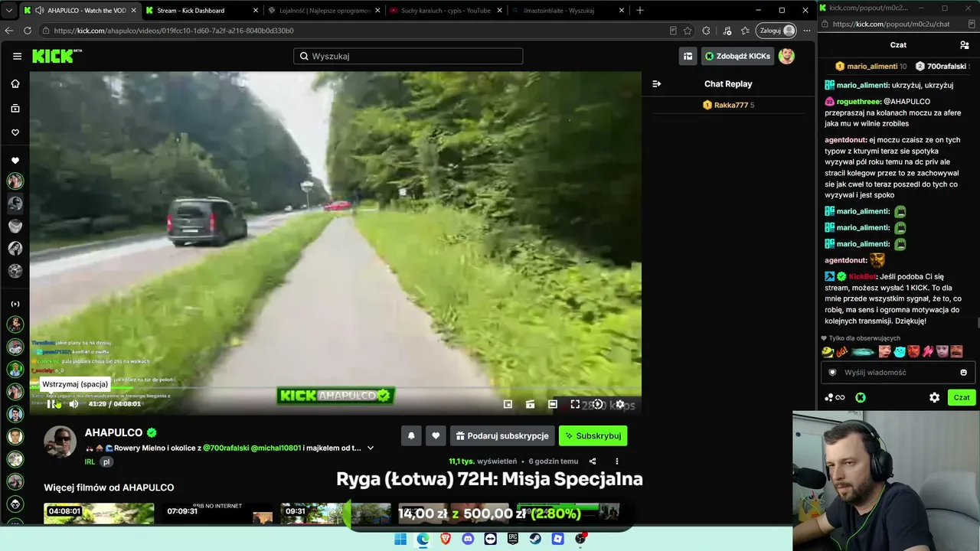Open the emoji picker in chat input
Image resolution: width=980 pixels, height=551 pixels.
coord(963,373)
